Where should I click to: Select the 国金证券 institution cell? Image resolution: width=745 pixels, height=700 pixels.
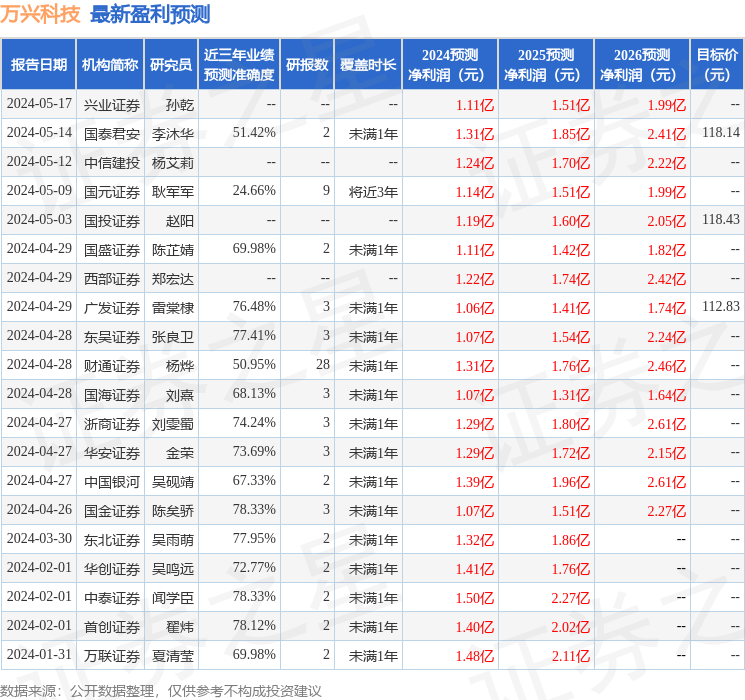click(x=112, y=511)
